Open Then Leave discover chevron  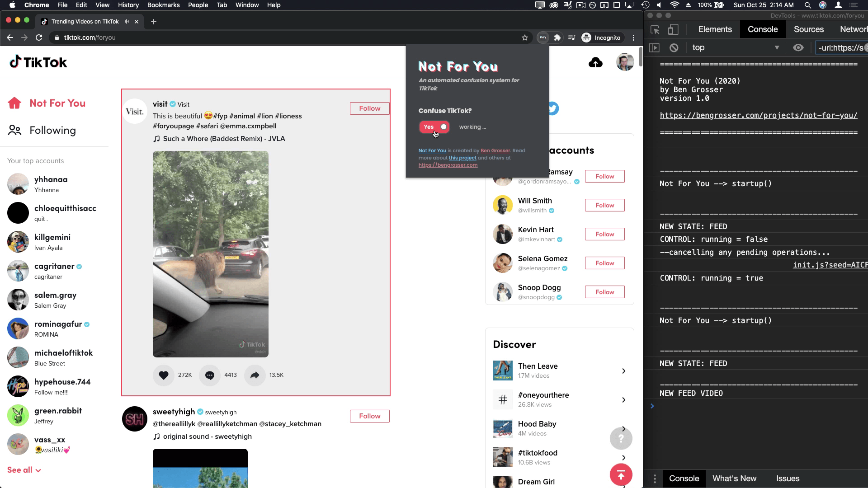623,371
